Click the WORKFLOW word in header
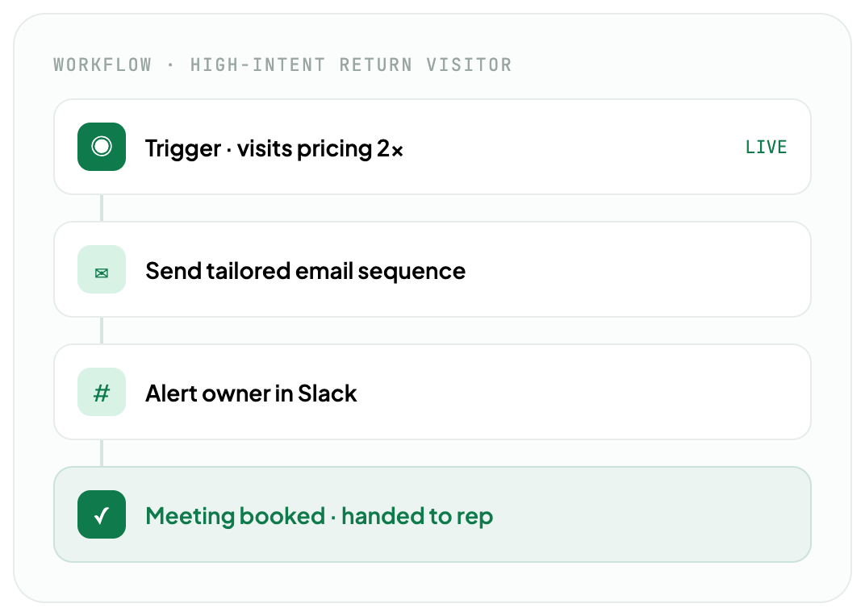The width and height of the screenshot is (865, 616). click(x=102, y=65)
